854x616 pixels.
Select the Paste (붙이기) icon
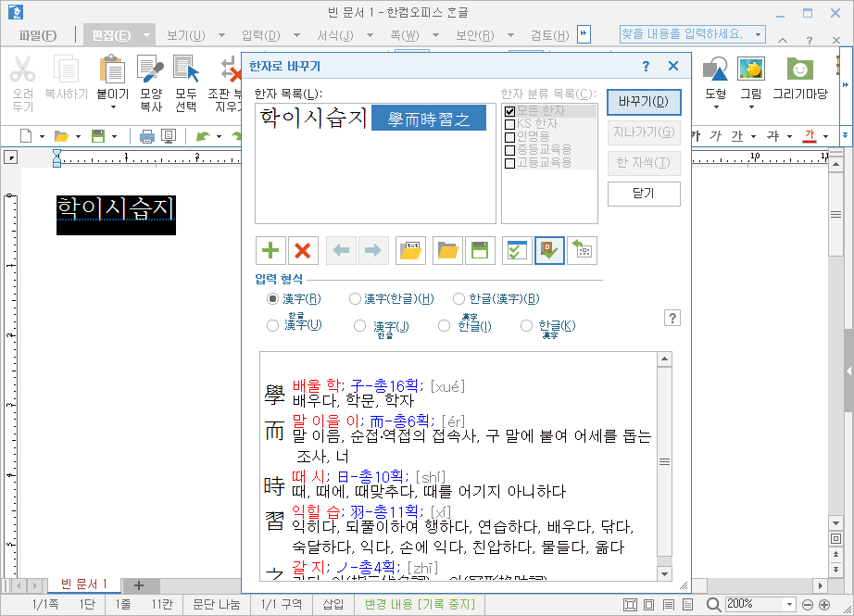click(112, 75)
